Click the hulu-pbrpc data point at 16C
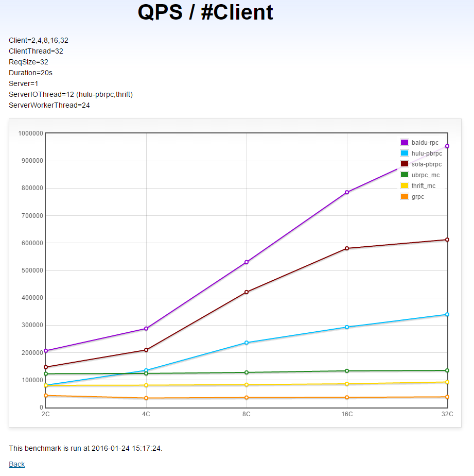The height and width of the screenshot is (476, 474). tap(347, 327)
